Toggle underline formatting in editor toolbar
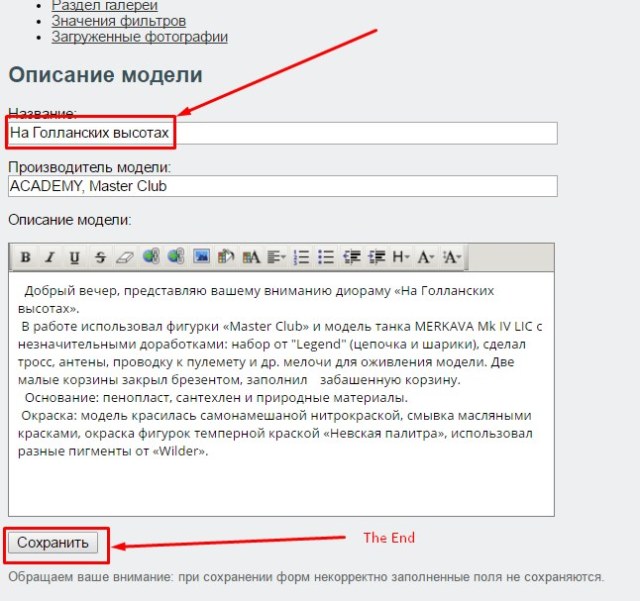 click(x=75, y=257)
